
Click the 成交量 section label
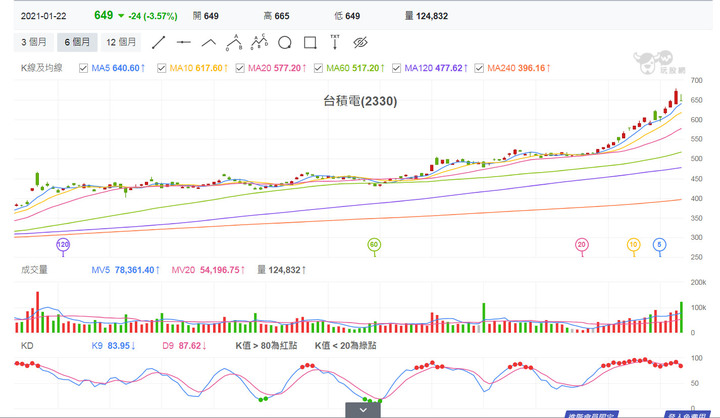pyautogui.click(x=34, y=270)
